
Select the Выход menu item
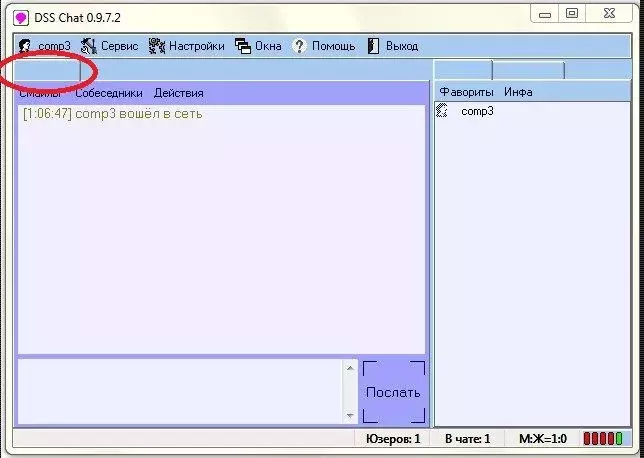[x=402, y=46]
